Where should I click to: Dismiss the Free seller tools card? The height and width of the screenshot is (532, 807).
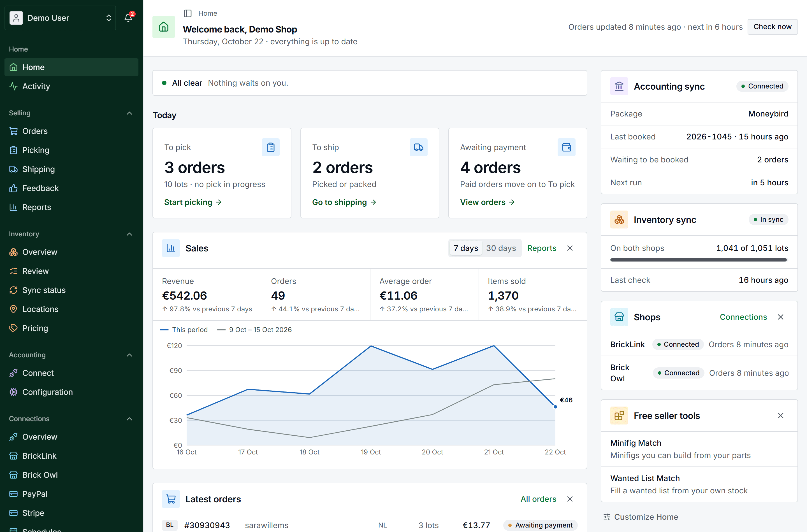click(780, 416)
